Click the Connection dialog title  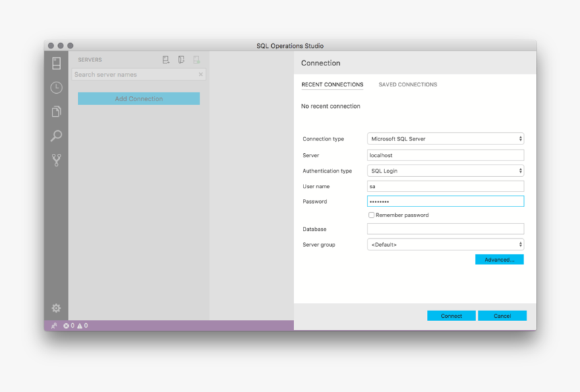[x=321, y=63]
